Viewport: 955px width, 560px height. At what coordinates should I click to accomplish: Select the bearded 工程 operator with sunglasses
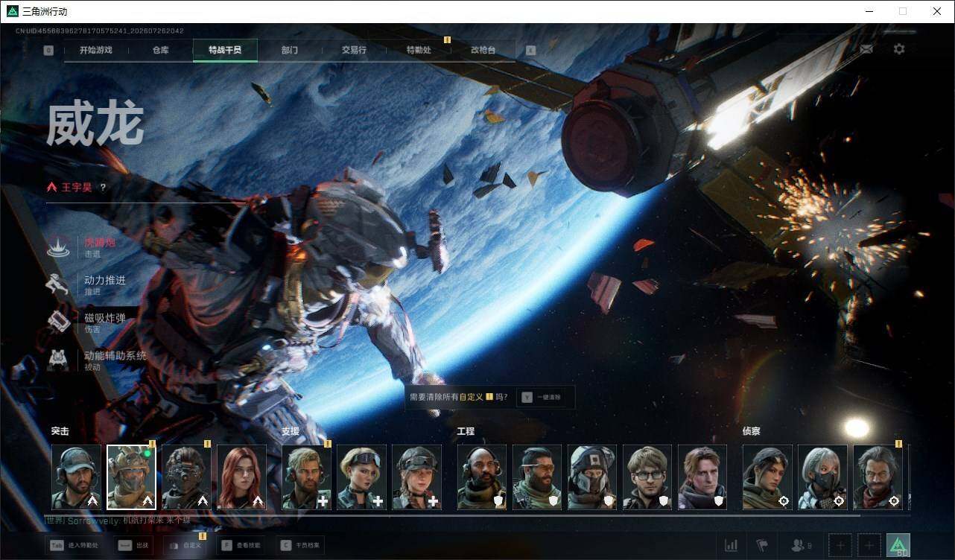coord(537,477)
